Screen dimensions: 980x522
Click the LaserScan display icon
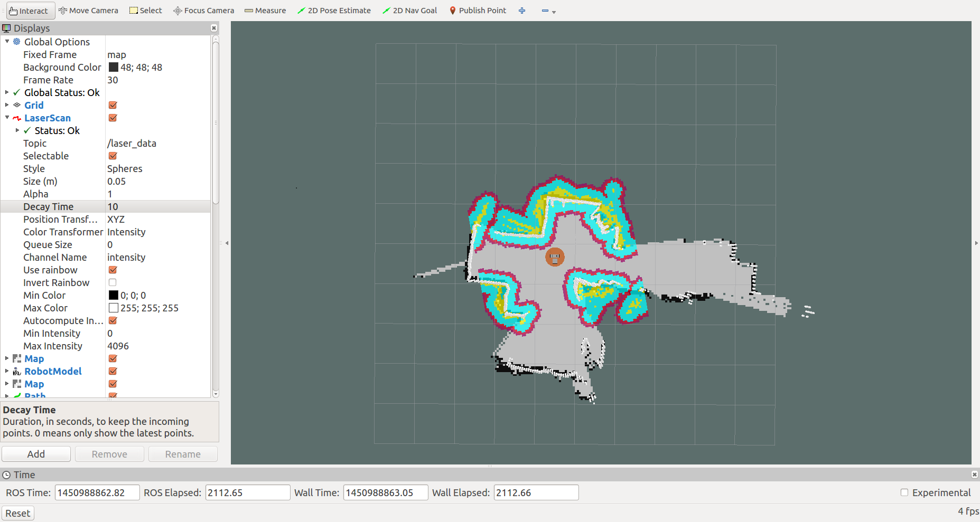click(x=17, y=118)
